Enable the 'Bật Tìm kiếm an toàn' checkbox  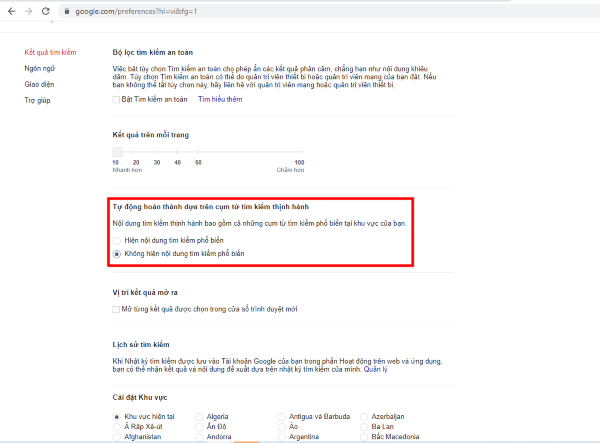click(116, 100)
